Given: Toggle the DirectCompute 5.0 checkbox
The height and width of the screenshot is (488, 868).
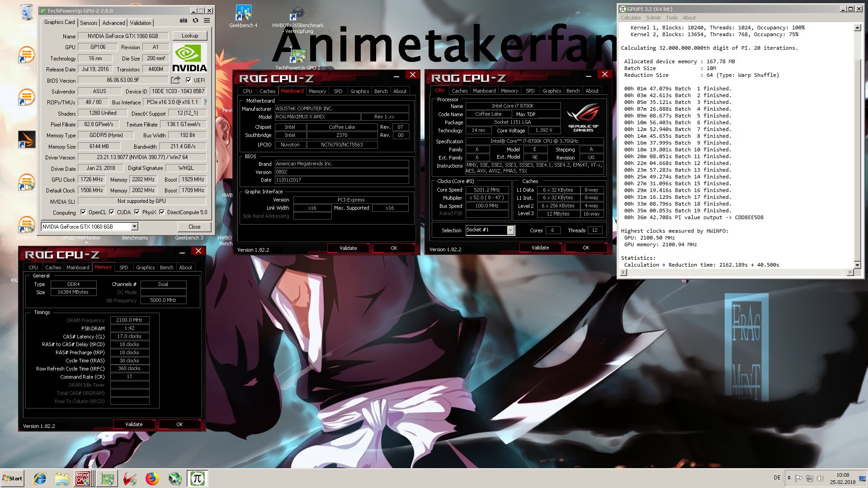Looking at the screenshot, I should pyautogui.click(x=162, y=212).
